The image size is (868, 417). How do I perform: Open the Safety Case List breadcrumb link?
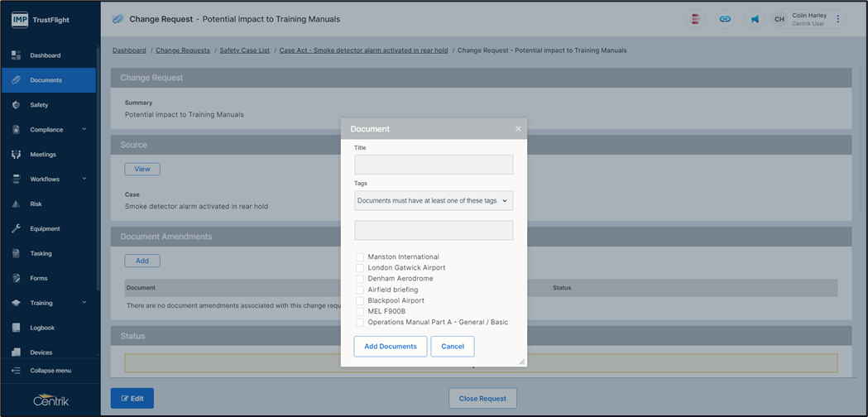[x=244, y=50]
